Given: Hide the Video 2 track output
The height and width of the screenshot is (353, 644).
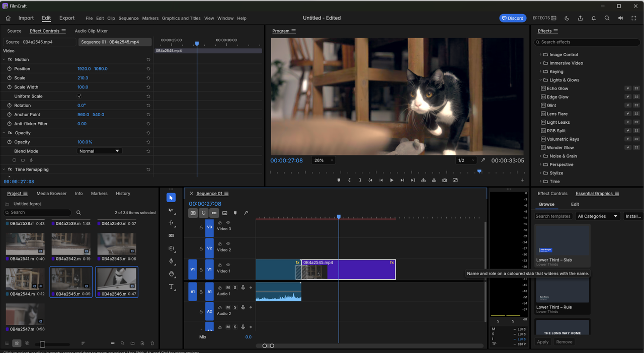Looking at the screenshot, I should click(228, 243).
